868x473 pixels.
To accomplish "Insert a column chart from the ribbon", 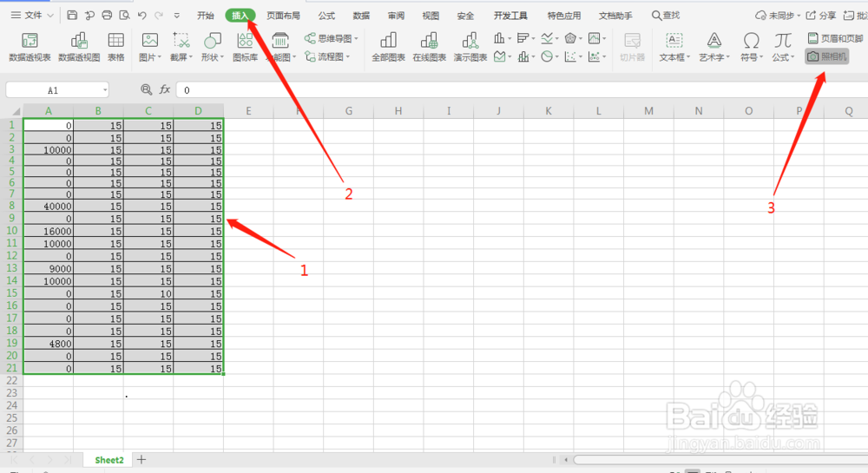I will 499,38.
